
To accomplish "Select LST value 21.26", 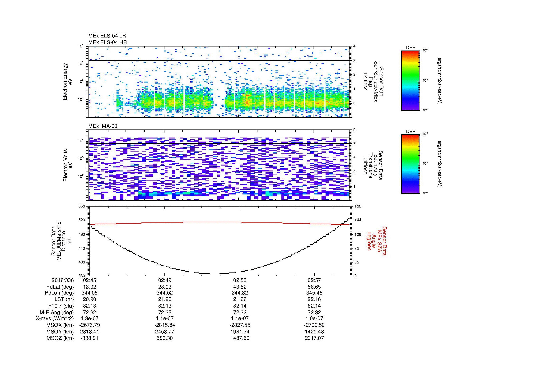I will [165, 299].
